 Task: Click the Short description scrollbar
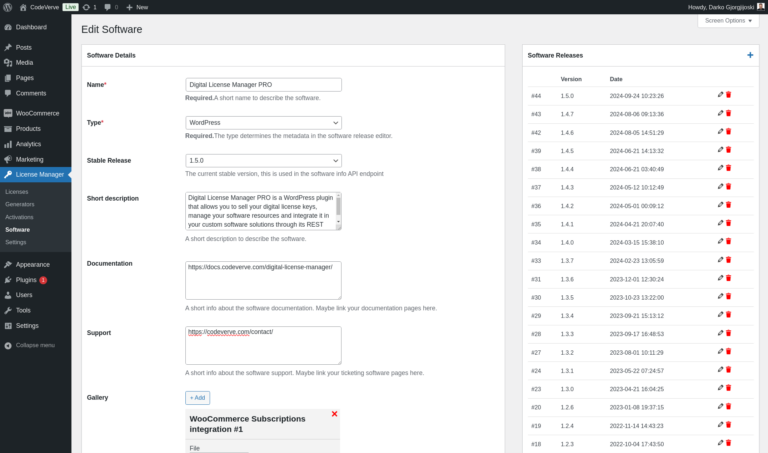click(x=338, y=208)
